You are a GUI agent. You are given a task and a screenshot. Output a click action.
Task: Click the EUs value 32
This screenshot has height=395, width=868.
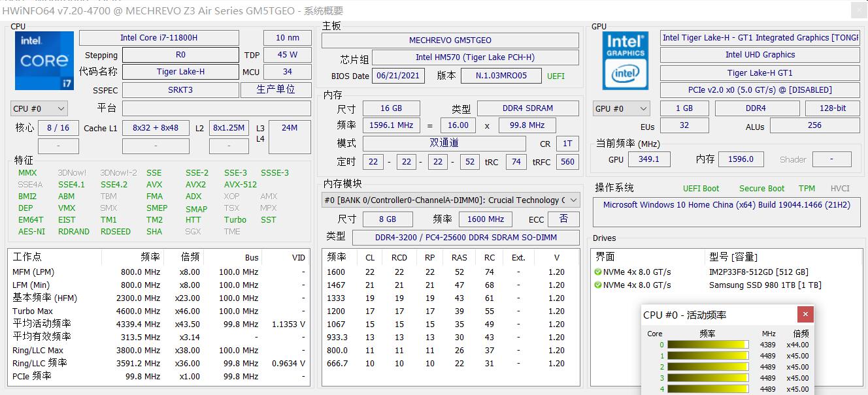tap(684, 125)
